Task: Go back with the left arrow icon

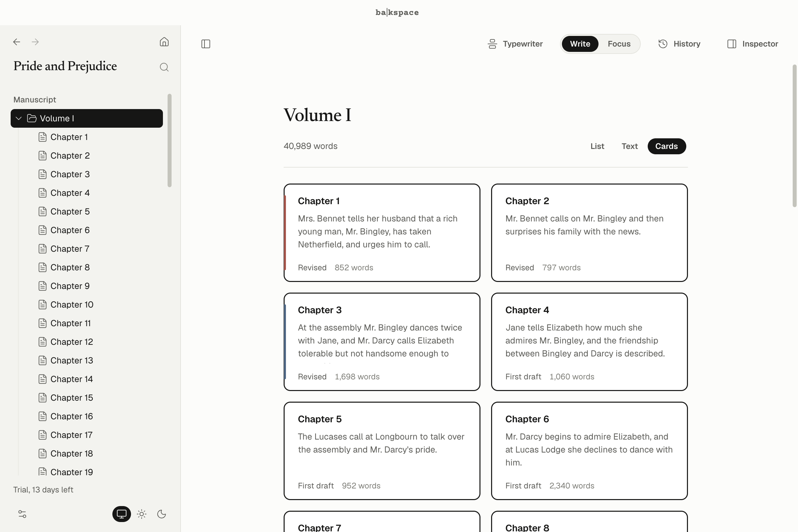Action: click(x=17, y=42)
